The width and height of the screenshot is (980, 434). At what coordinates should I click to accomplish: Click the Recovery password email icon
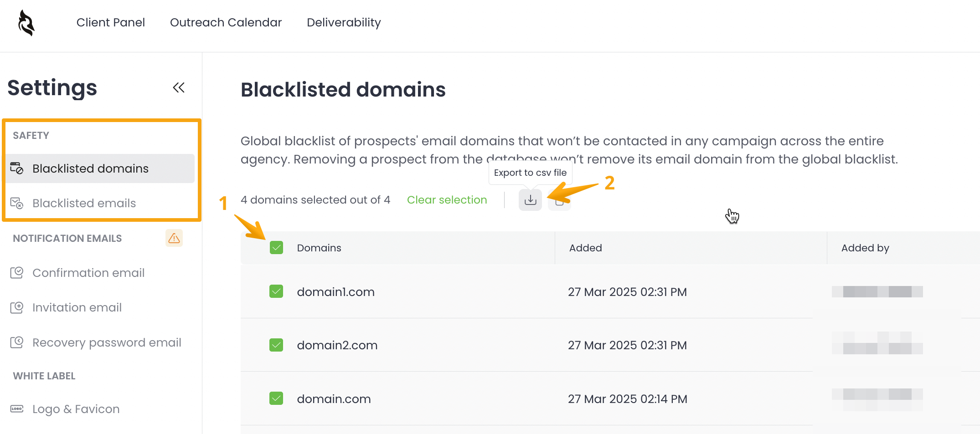(x=17, y=342)
